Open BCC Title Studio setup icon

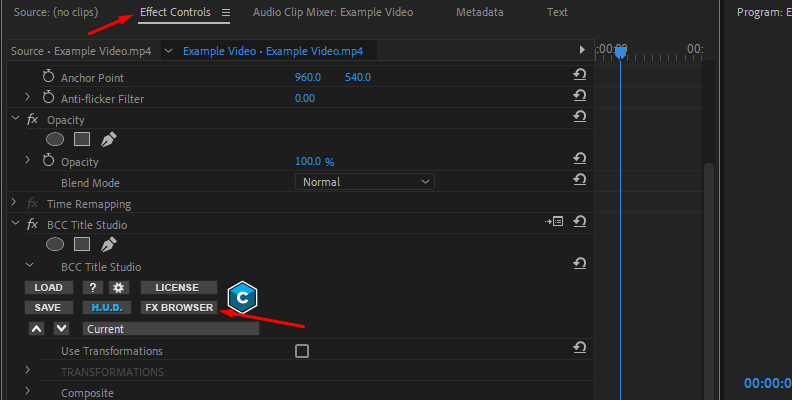tap(554, 222)
